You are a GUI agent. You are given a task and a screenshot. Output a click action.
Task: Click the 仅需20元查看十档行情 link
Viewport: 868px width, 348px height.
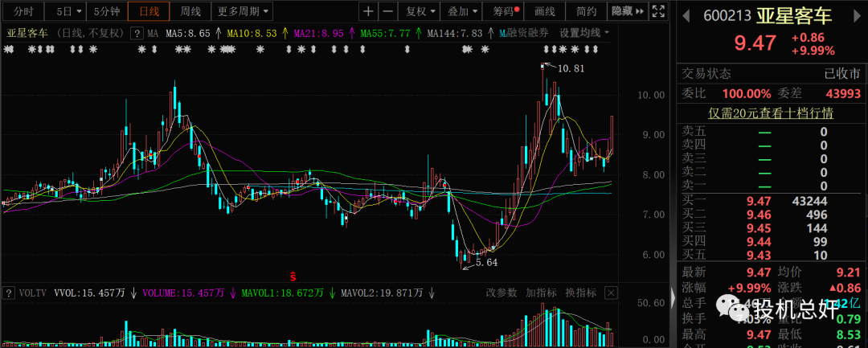pyautogui.click(x=770, y=113)
